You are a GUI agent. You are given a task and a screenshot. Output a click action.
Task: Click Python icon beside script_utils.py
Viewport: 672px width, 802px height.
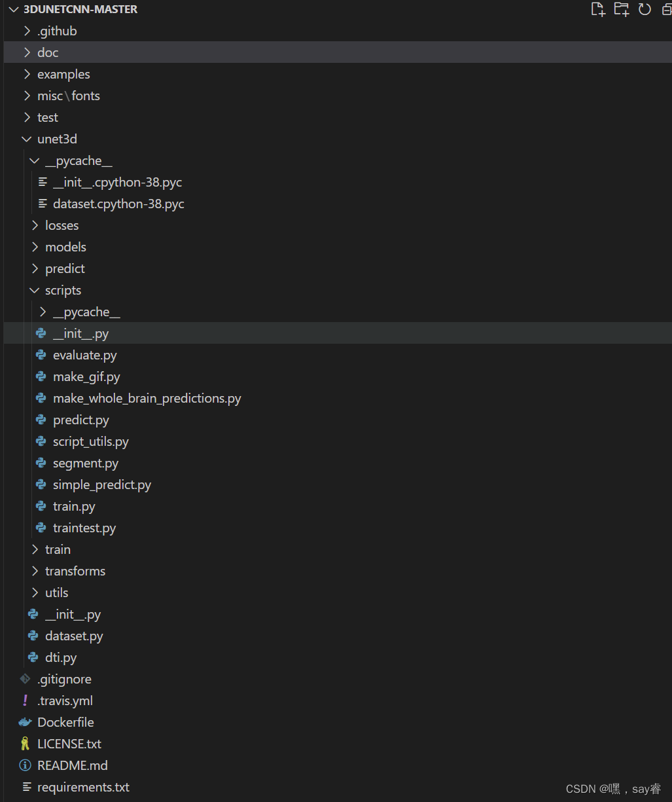[41, 441]
